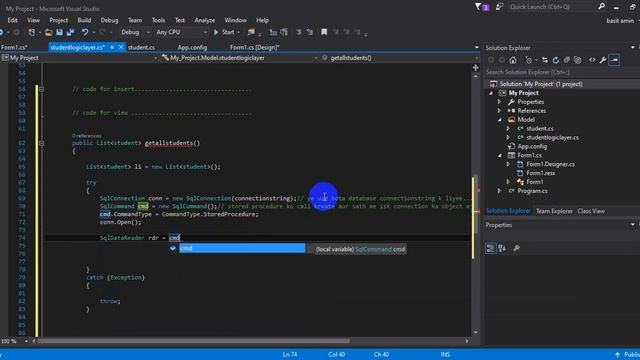Switch Properties panel to Alphabetical view
The width and height of the screenshot is (640, 360).
coord(502,248)
